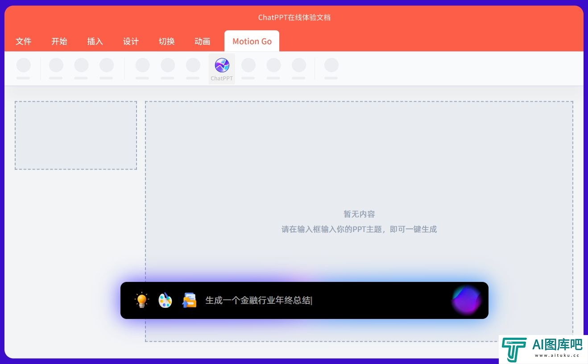Open the 文件 menu tab
The height and width of the screenshot is (364, 588).
[24, 41]
